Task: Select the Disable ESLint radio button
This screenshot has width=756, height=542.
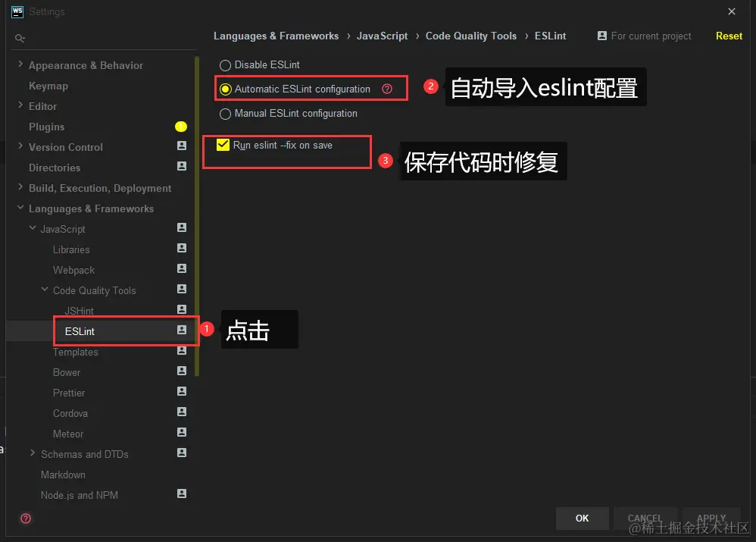Action: pos(225,65)
